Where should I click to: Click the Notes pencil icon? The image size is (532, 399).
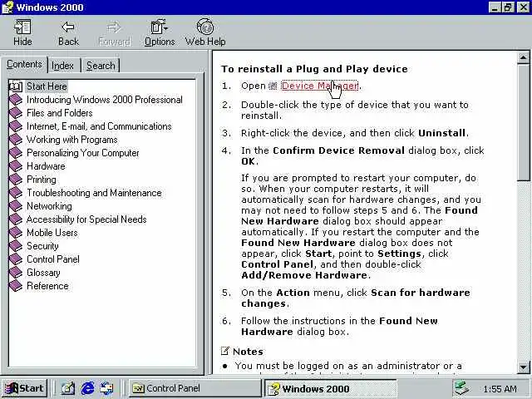pos(225,351)
